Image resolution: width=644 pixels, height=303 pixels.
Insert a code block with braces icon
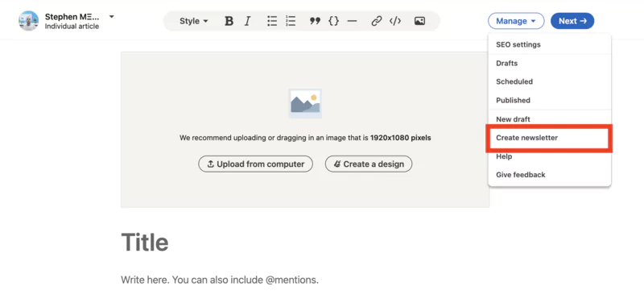pos(334,21)
